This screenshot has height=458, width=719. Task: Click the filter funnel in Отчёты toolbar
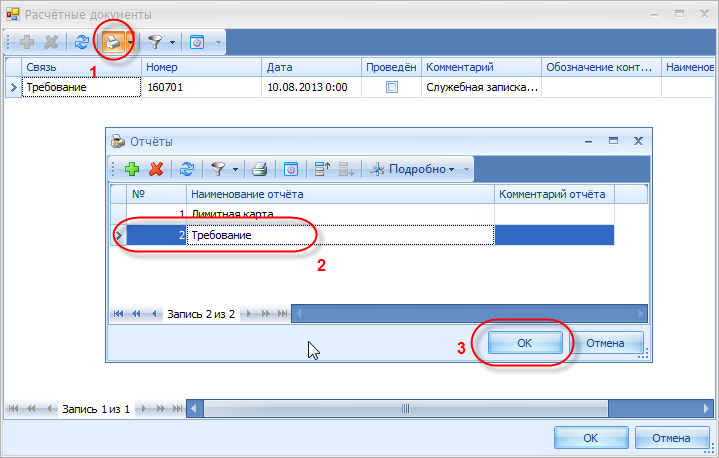[218, 169]
